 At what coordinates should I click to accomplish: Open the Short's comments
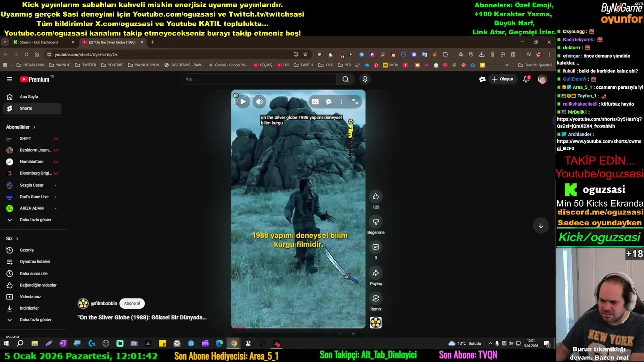pos(376,247)
